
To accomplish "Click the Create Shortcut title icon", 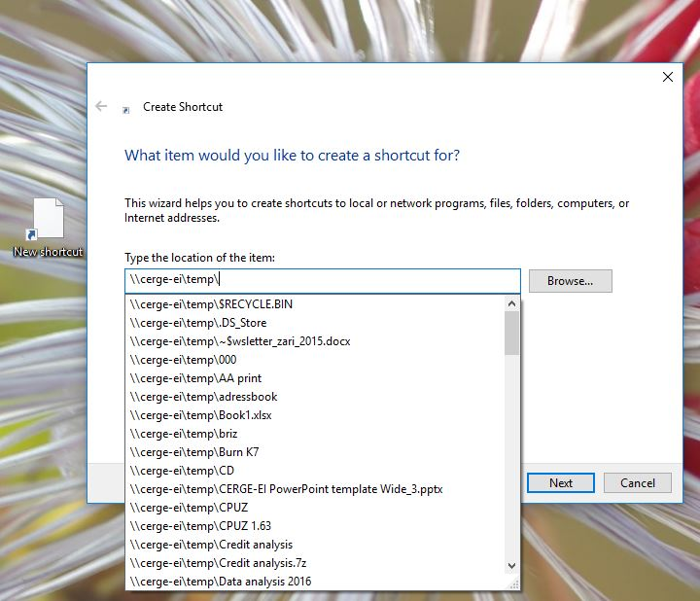I will click(126, 109).
